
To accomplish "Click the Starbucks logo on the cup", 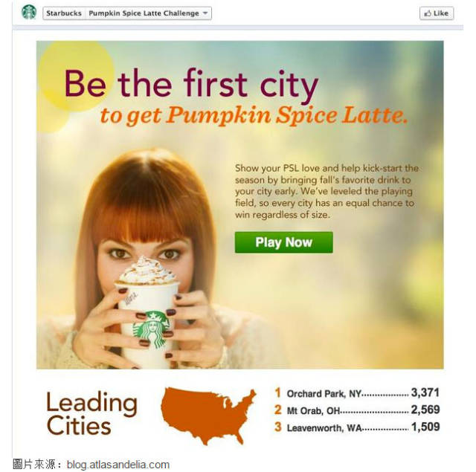I will [151, 329].
